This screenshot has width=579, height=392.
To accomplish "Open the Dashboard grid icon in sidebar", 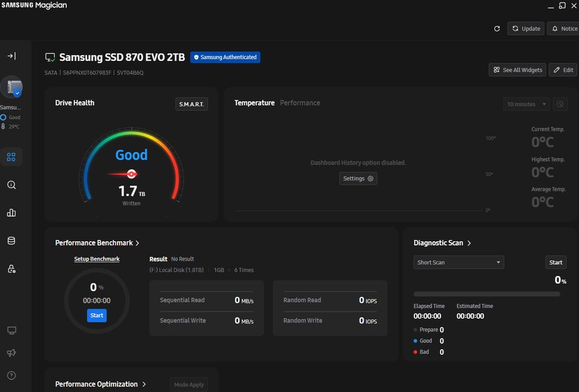I will [x=11, y=157].
